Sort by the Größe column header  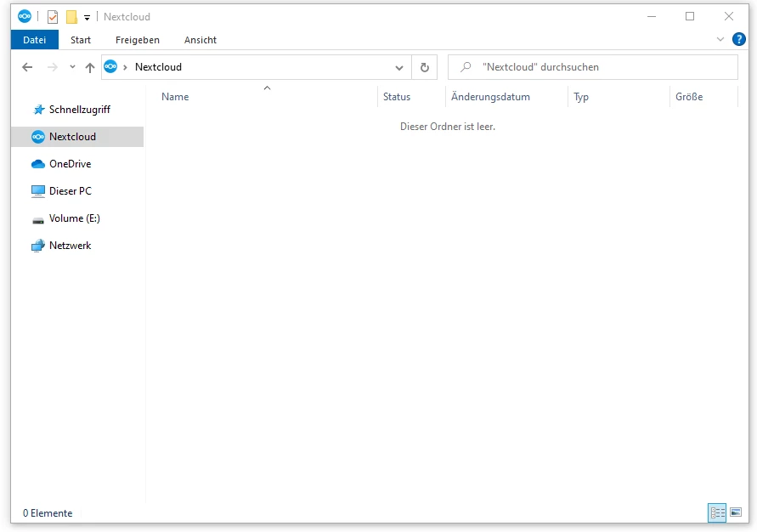click(x=703, y=97)
